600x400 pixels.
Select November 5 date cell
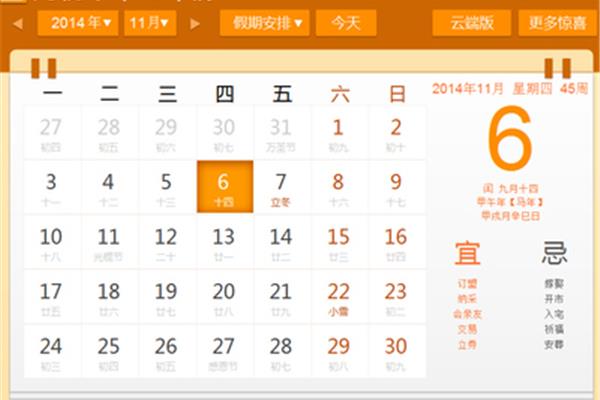pos(167,187)
